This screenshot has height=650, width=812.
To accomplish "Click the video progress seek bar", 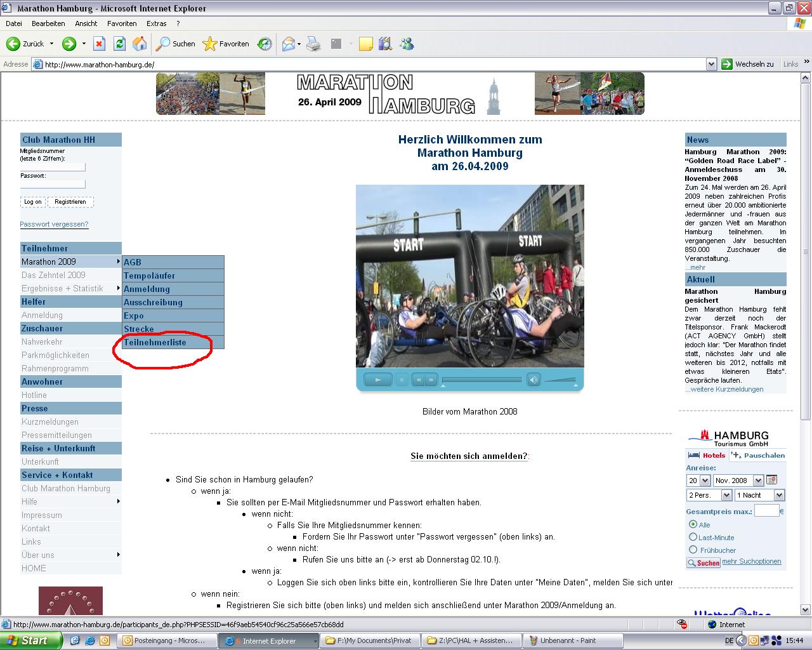I will click(x=482, y=380).
